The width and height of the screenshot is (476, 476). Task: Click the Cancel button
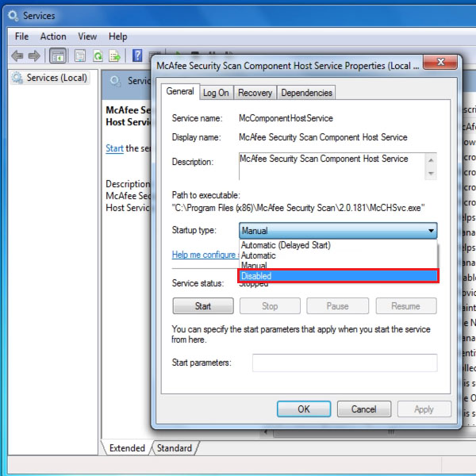pyautogui.click(x=364, y=409)
